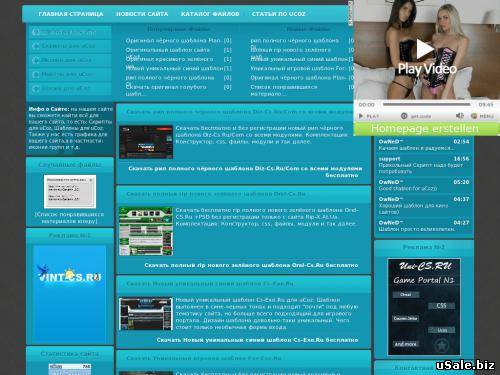Open the black Diz-Cs.Ru template thumbnail
Image resolution: width=500 pixels, height=375 pixels.
pyautogui.click(x=146, y=142)
